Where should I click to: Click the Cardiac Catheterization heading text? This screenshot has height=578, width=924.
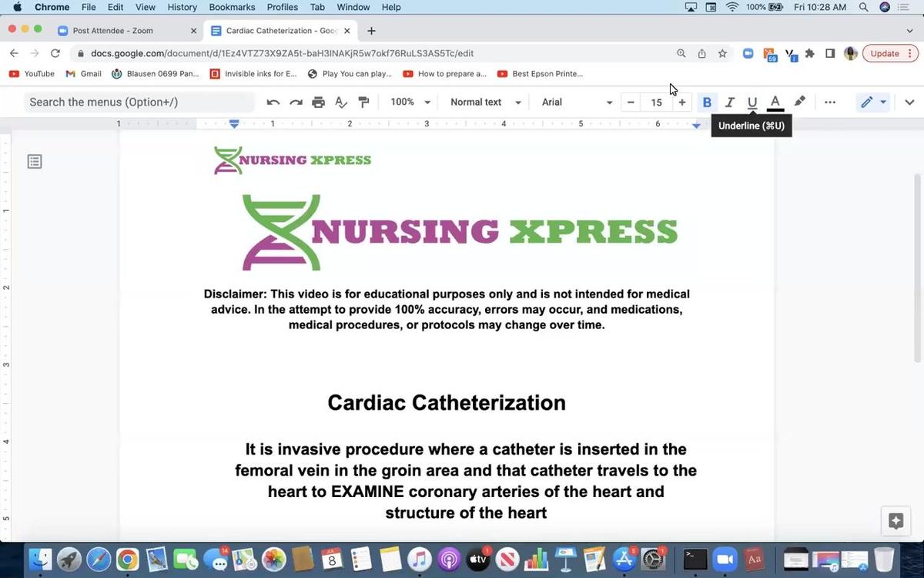pyautogui.click(x=447, y=402)
